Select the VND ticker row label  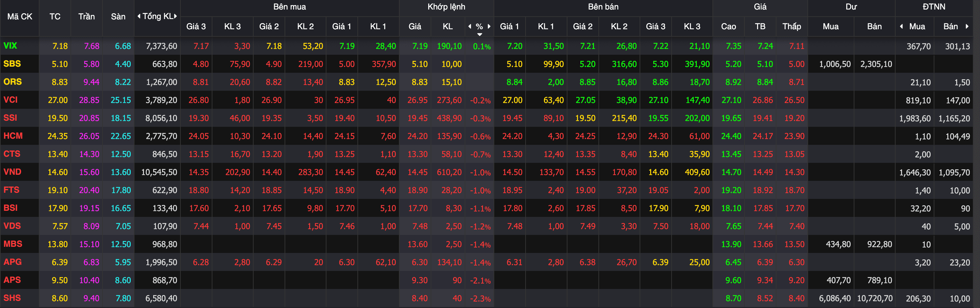[12, 172]
